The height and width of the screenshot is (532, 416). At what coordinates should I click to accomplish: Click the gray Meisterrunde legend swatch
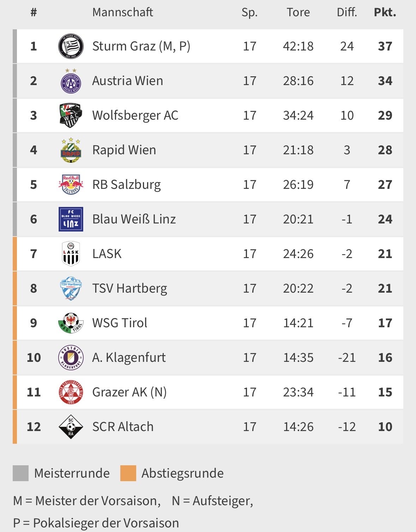(20, 473)
